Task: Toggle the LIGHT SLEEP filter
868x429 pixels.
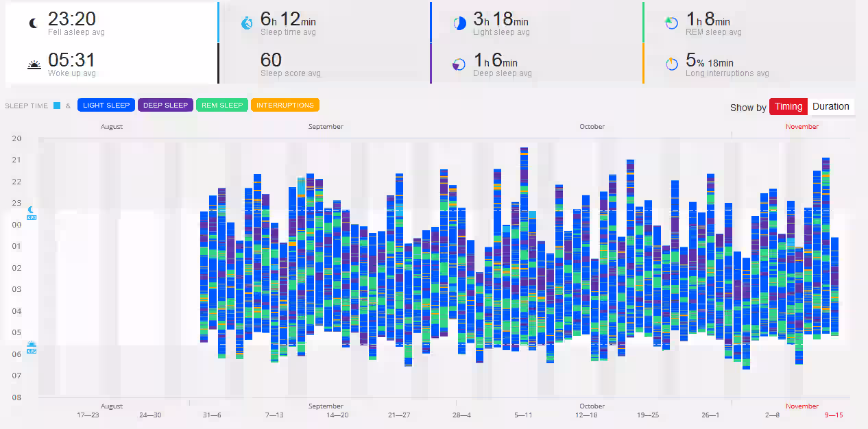Action: tap(106, 105)
